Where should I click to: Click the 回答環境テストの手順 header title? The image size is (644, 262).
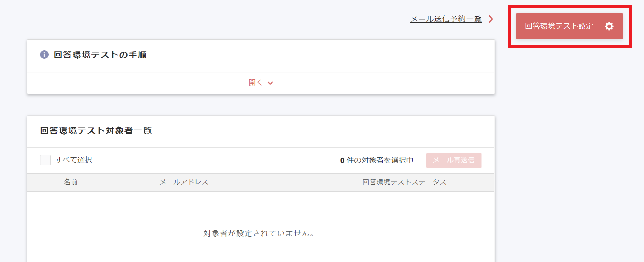tap(100, 55)
